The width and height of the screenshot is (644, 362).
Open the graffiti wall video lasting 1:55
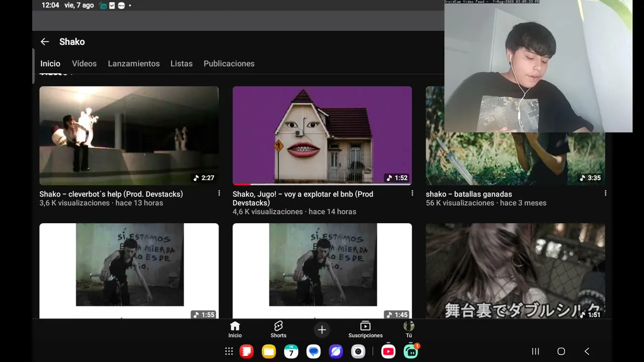129,270
